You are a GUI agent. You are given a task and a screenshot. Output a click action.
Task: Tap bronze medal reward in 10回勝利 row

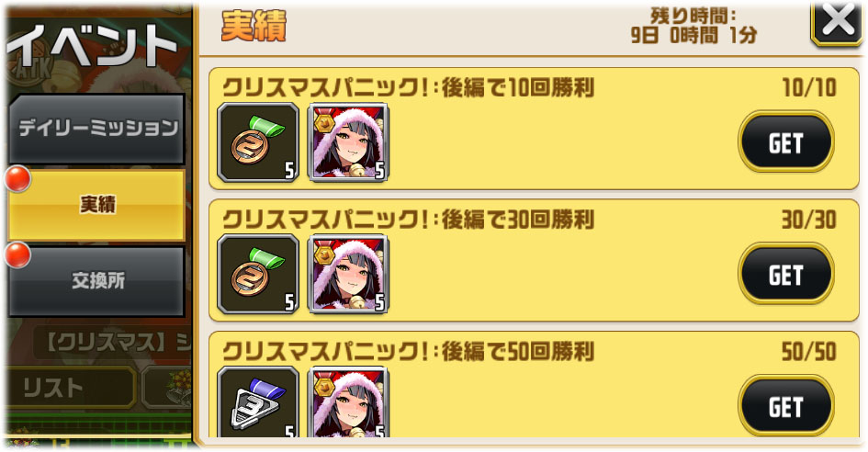coord(258,142)
